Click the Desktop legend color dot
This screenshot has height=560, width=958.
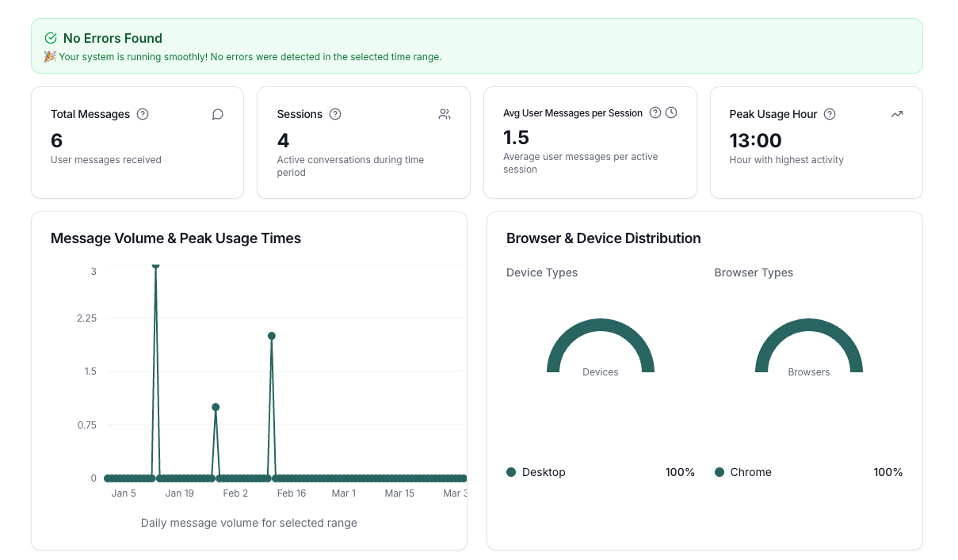click(511, 472)
